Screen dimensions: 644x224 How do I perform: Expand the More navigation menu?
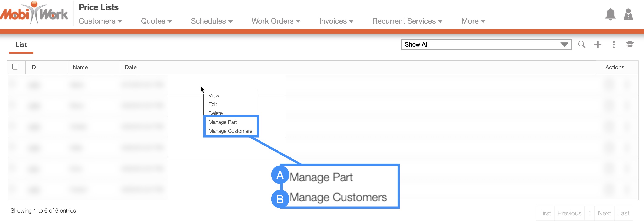[x=473, y=21]
